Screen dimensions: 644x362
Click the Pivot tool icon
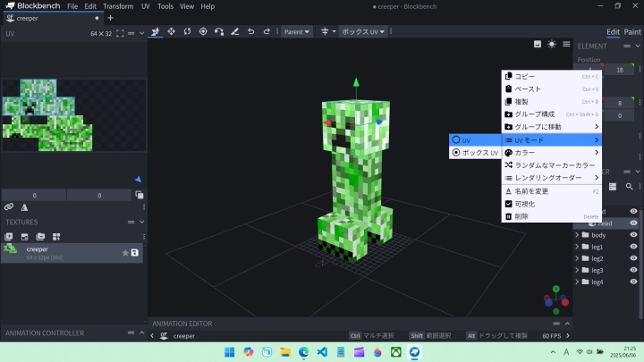pyautogui.click(x=203, y=31)
